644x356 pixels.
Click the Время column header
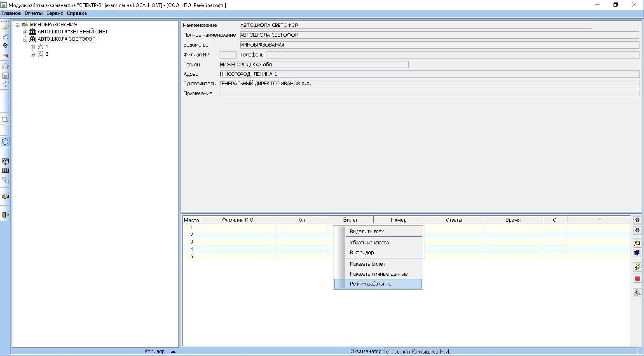(513, 220)
